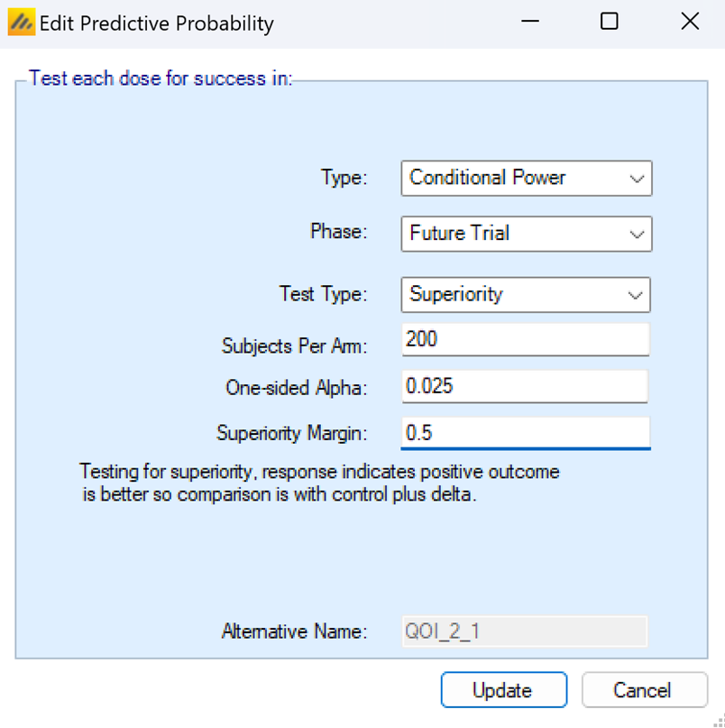The image size is (725, 728).
Task: Click into the One-sided Alpha field
Action: [525, 387]
